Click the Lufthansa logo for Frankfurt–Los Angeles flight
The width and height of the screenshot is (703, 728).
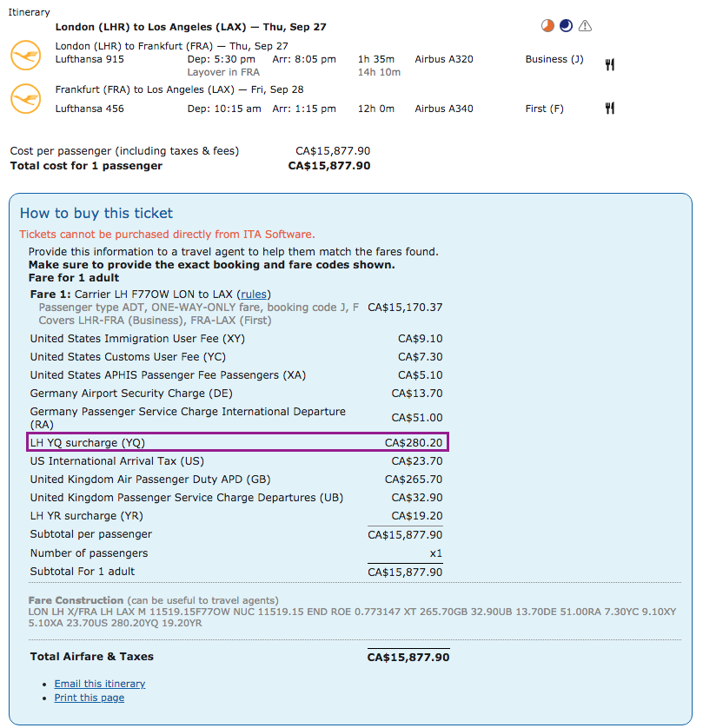click(25, 99)
